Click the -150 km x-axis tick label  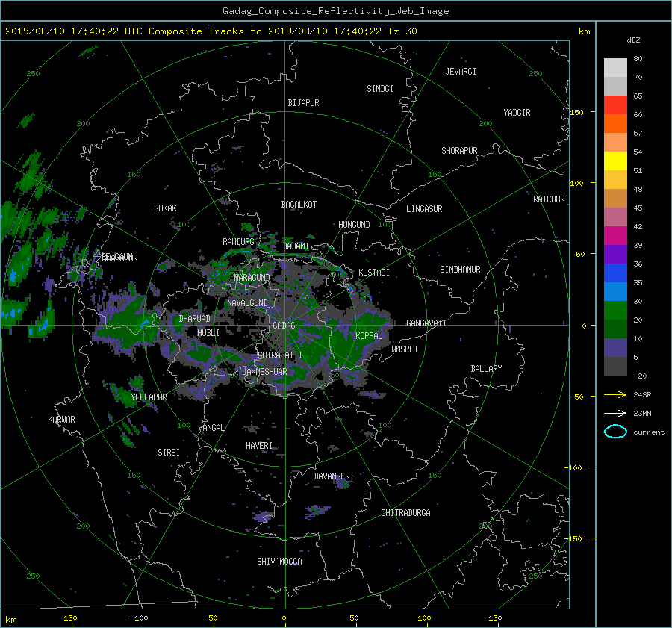[68, 618]
